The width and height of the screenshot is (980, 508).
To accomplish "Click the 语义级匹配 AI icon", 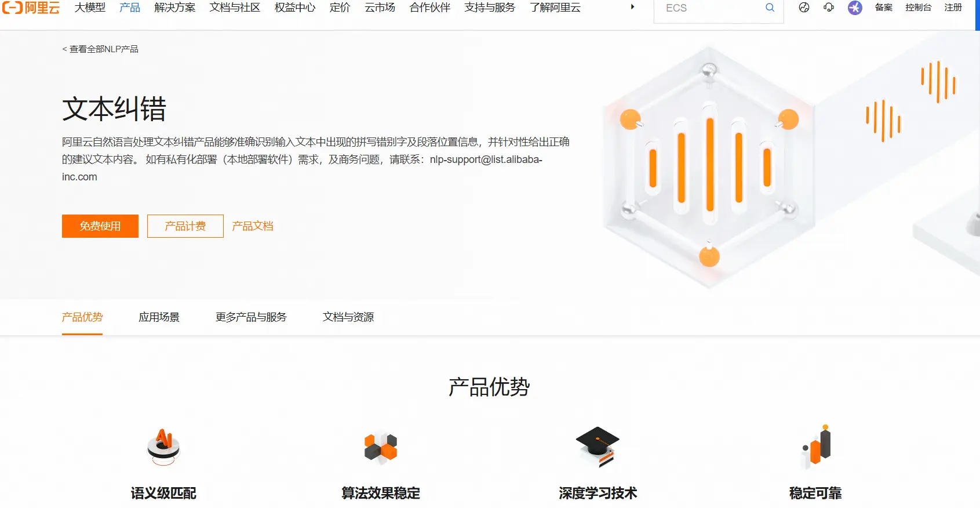I will click(x=163, y=447).
